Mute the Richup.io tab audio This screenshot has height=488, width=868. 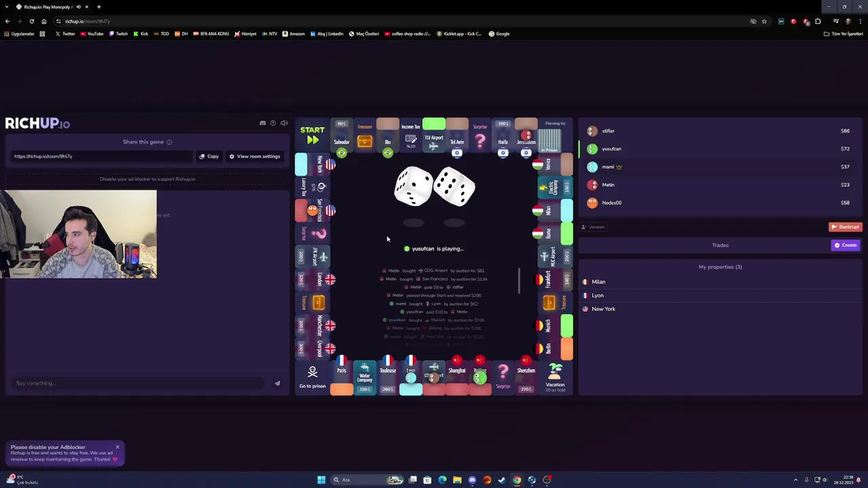79,7
